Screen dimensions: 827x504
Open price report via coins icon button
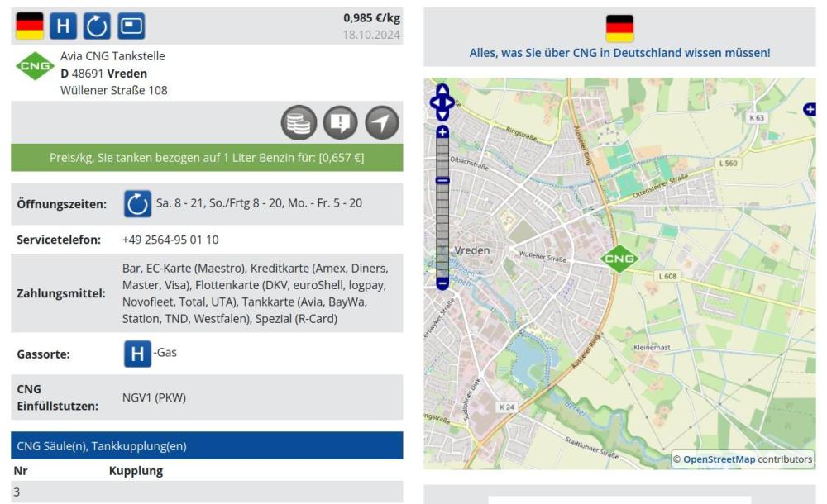coord(299,123)
